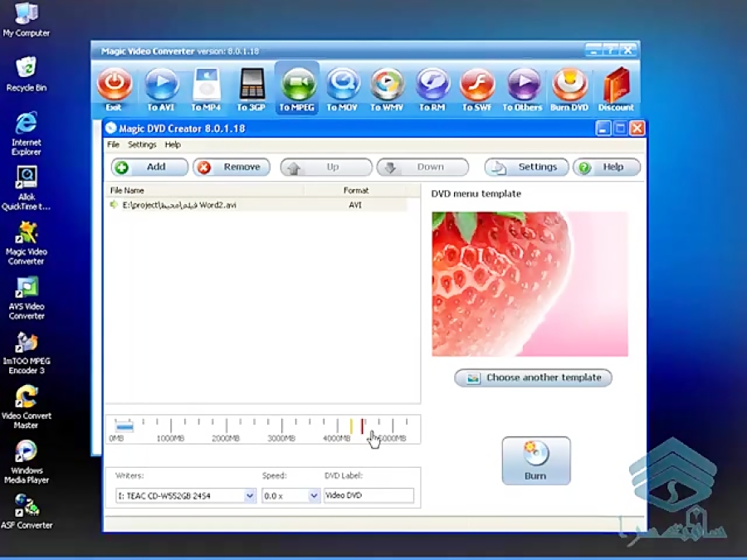The width and height of the screenshot is (747, 560).
Task: Click the Burn DVD icon
Action: (x=569, y=87)
